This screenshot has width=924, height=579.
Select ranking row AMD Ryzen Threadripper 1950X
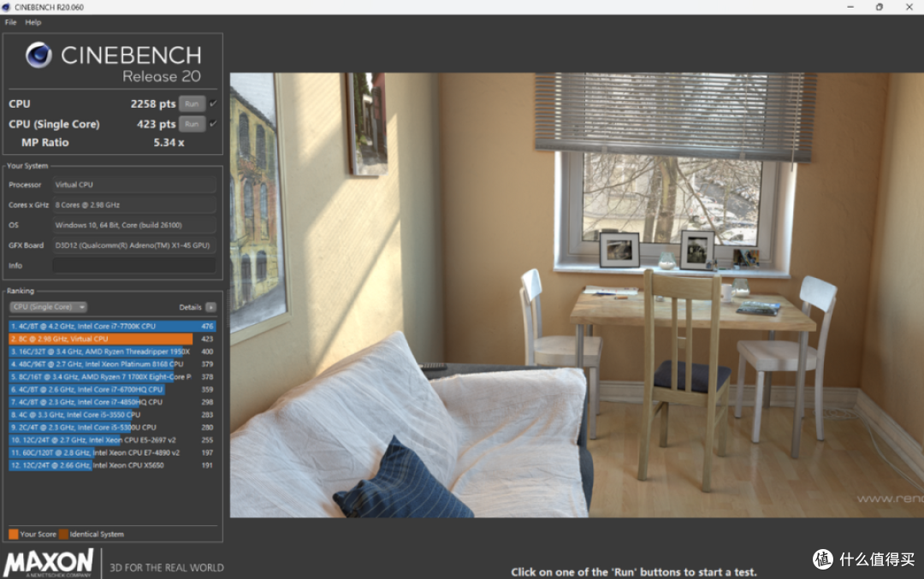(x=112, y=352)
